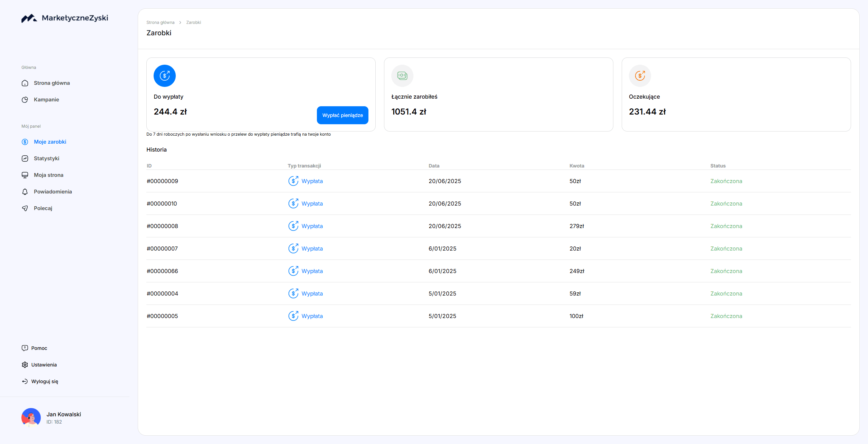
Task: Click the Pomoc question mark icon
Action: coord(25,348)
